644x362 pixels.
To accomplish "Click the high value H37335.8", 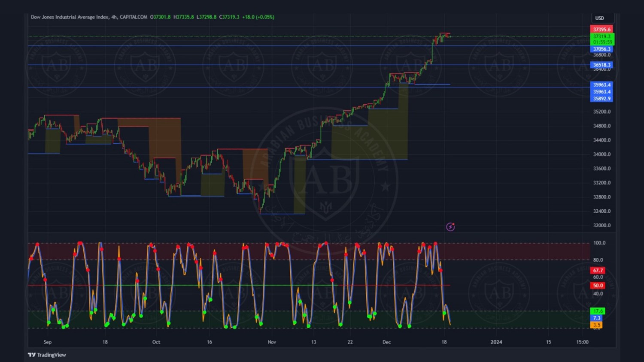I will 184,17.
